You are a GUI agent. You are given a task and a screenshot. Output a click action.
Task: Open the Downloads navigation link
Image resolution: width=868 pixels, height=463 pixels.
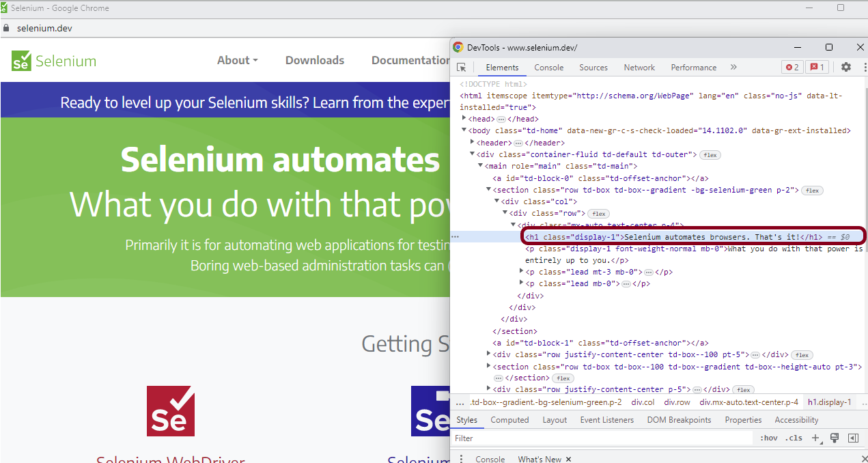(314, 60)
